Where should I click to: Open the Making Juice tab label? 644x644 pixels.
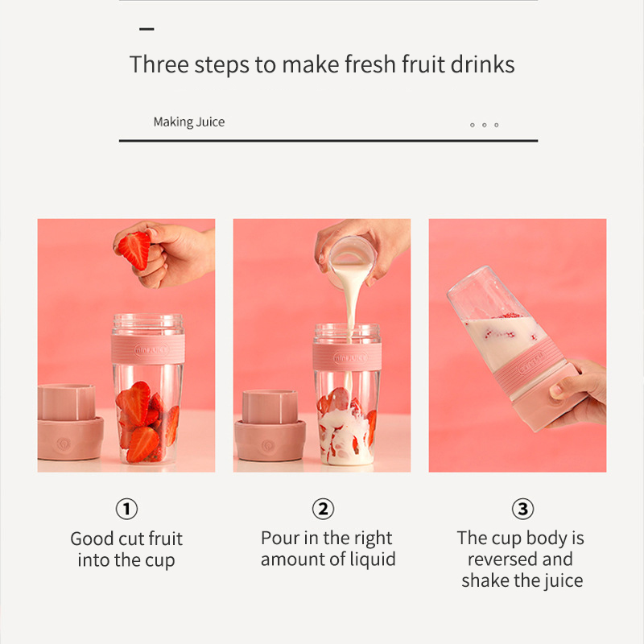189,122
